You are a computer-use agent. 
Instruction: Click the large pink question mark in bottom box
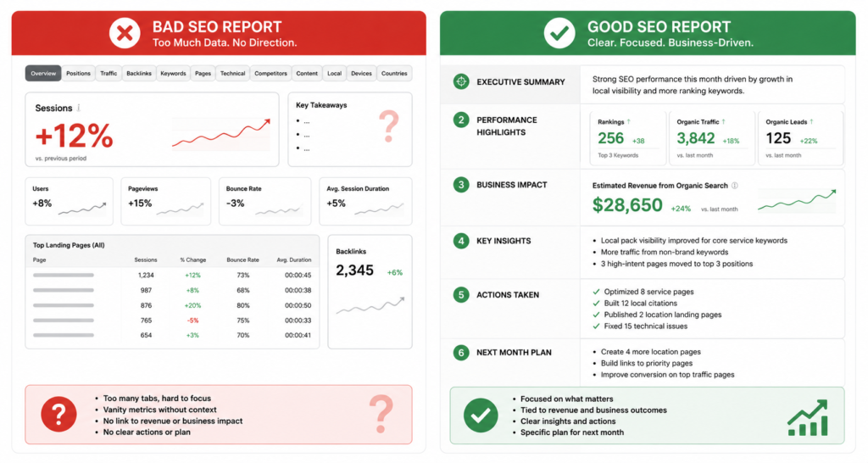tap(381, 414)
